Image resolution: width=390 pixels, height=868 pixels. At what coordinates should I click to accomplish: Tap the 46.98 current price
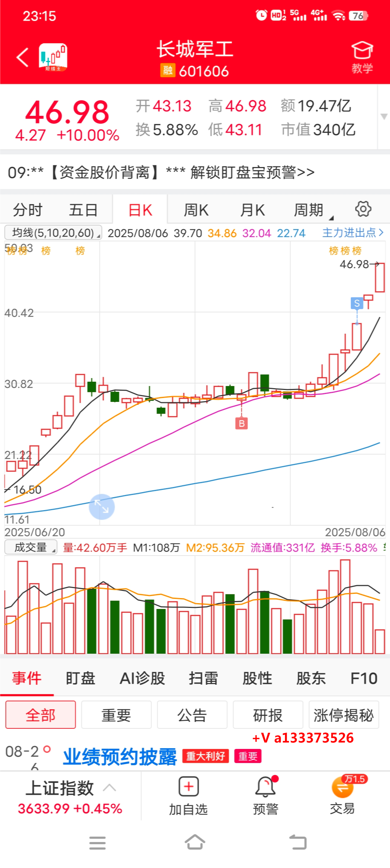(67, 112)
